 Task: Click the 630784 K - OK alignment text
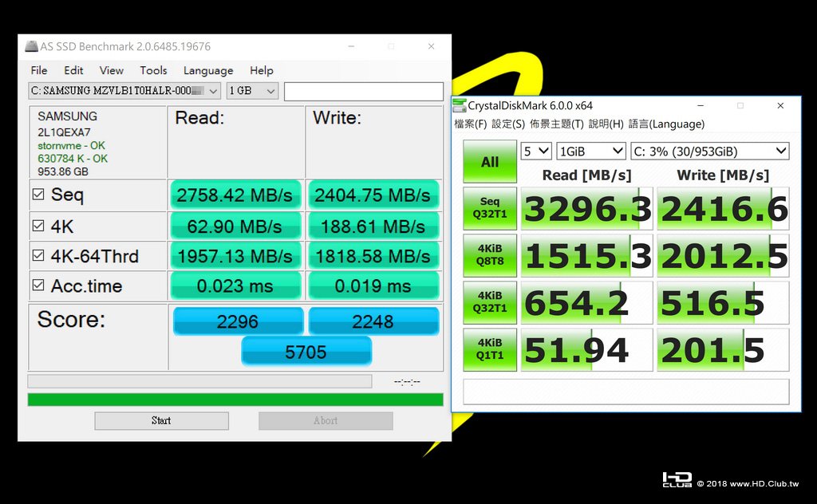[x=73, y=158]
